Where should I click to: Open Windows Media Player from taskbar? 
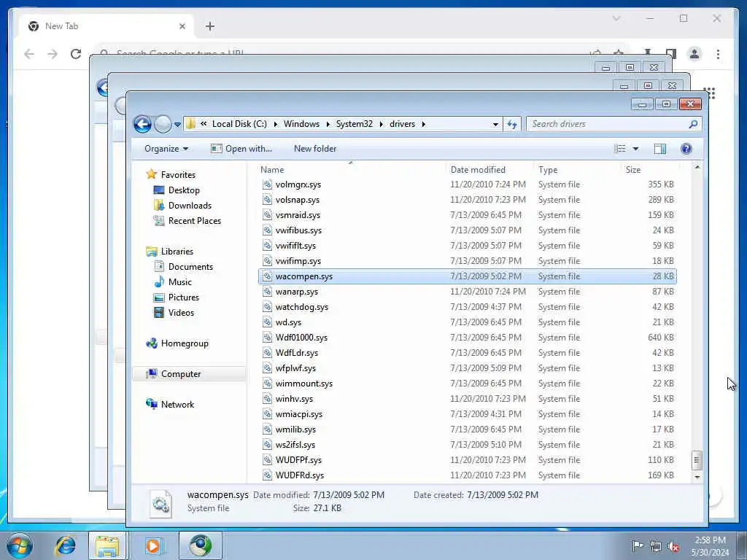pyautogui.click(x=153, y=545)
